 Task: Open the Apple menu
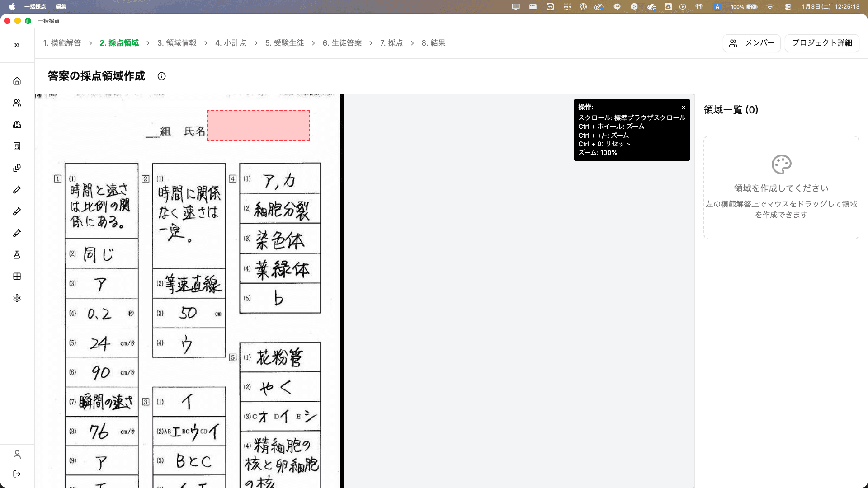click(12, 7)
